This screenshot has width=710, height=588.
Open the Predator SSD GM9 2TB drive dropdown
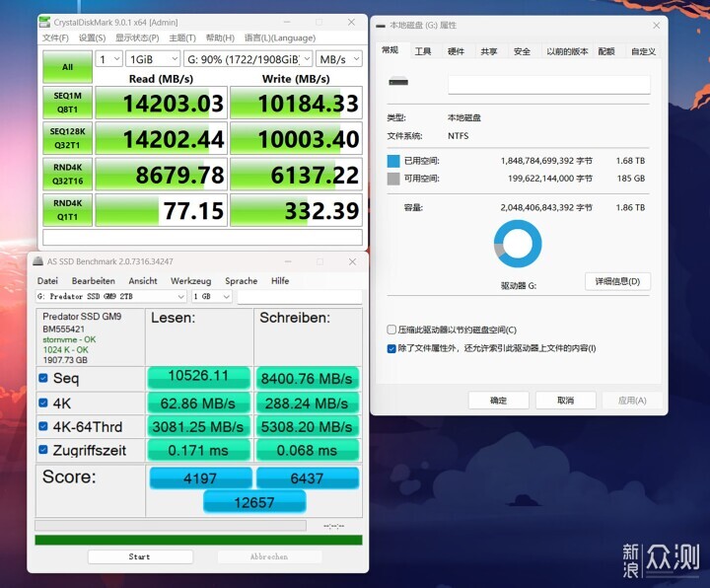pos(110,296)
